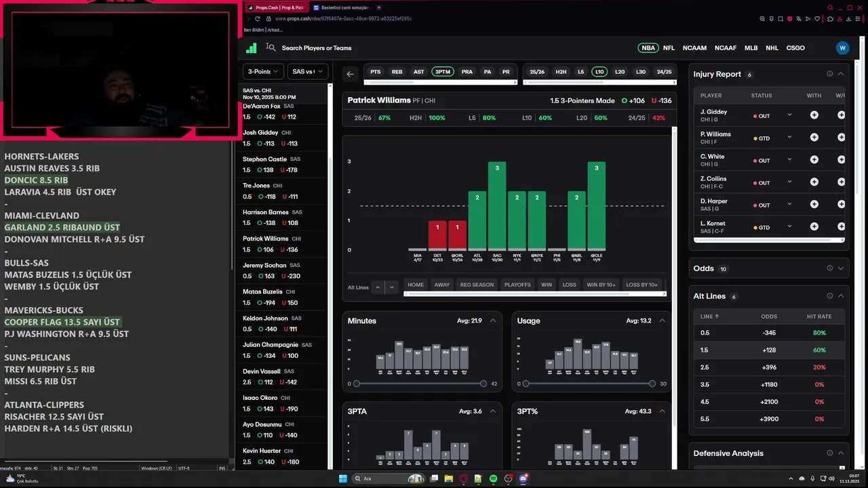Screen dimensions: 868x488
Task: Click the Minutes range slider left handle
Action: tap(356, 384)
